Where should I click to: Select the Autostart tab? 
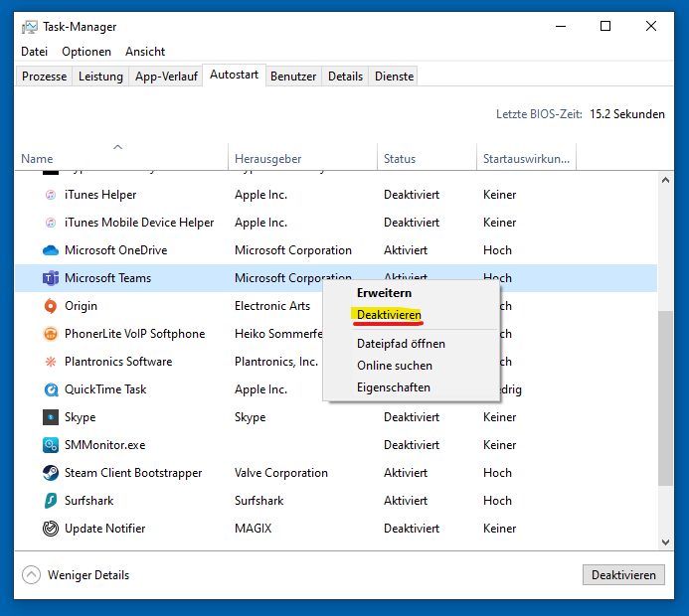[235, 76]
